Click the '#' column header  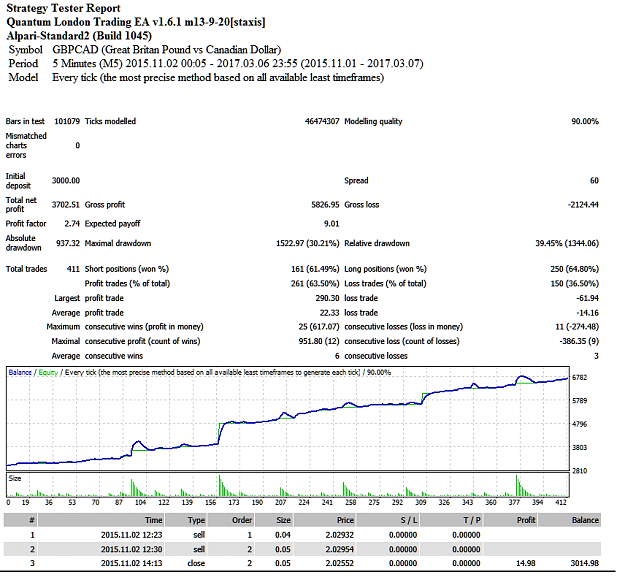pyautogui.click(x=21, y=520)
